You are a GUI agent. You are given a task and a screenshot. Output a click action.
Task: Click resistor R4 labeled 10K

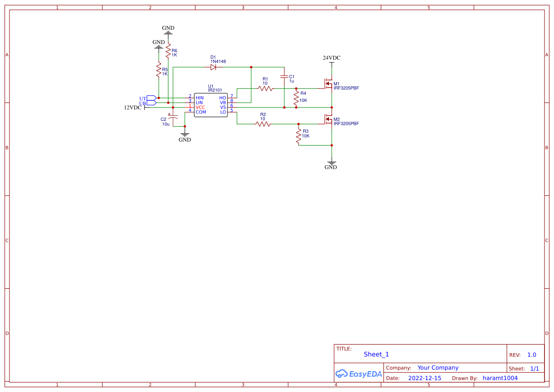tap(296, 97)
